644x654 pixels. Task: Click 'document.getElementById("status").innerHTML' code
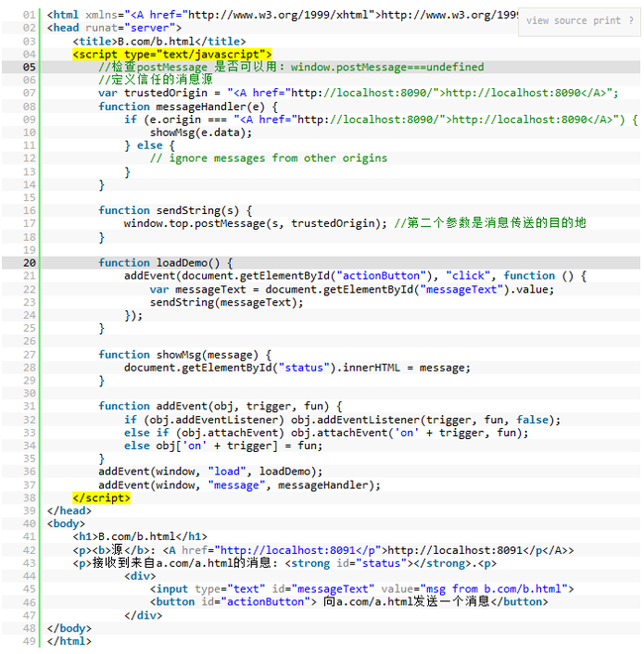[262, 368]
